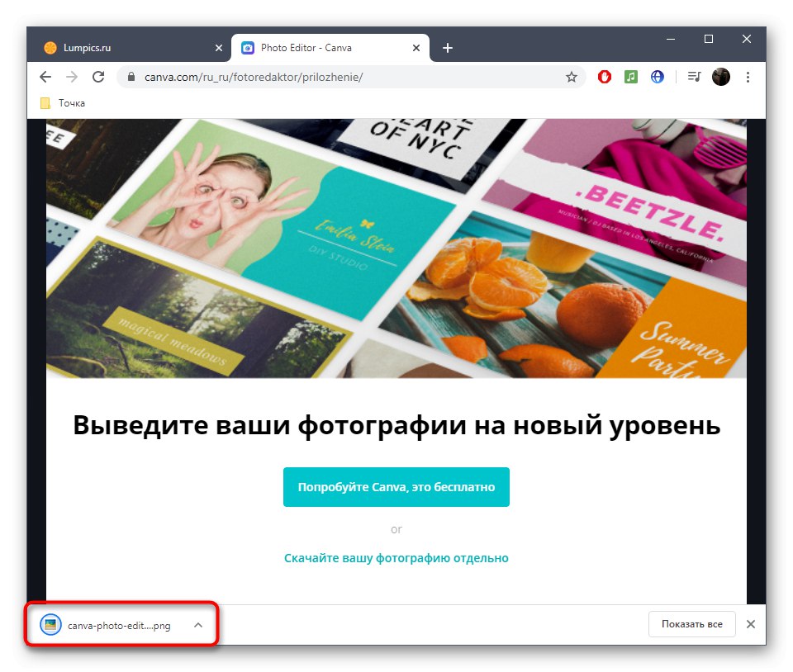Image resolution: width=793 pixels, height=672 pixels.
Task: Select the Photo Editor - Canva tab
Action: tap(314, 48)
